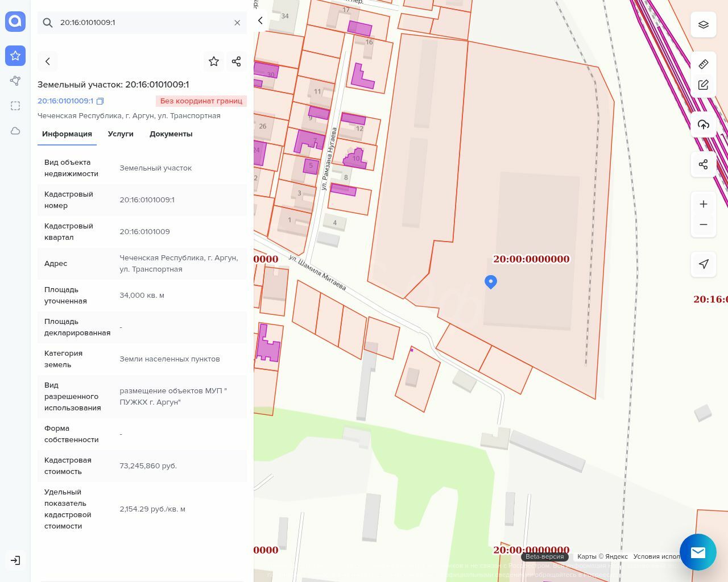Select the ruler measurement tool
This screenshot has width=728, height=582.
pyautogui.click(x=704, y=64)
